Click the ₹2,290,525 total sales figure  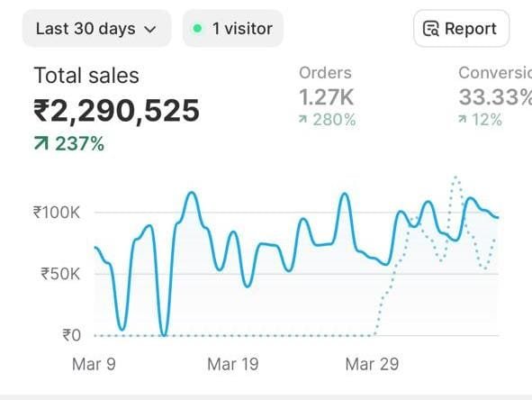tap(116, 110)
